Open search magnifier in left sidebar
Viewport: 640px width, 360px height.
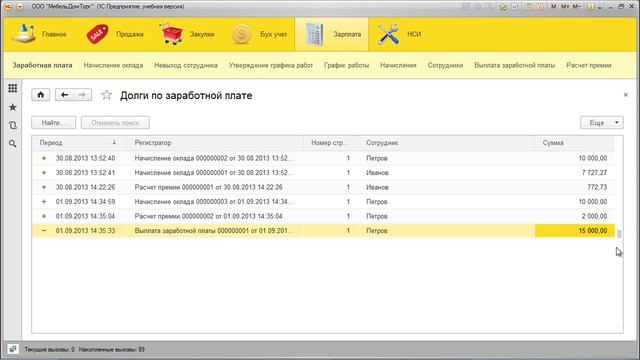[x=13, y=144]
